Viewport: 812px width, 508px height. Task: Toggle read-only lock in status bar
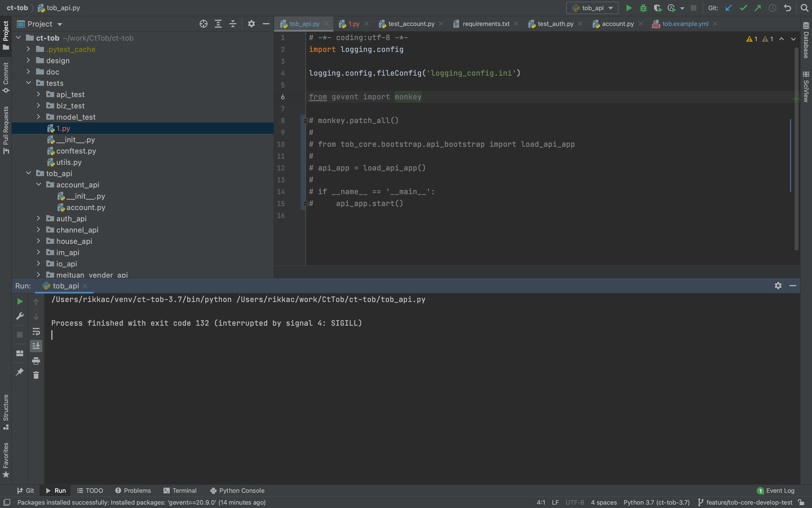coord(801,502)
